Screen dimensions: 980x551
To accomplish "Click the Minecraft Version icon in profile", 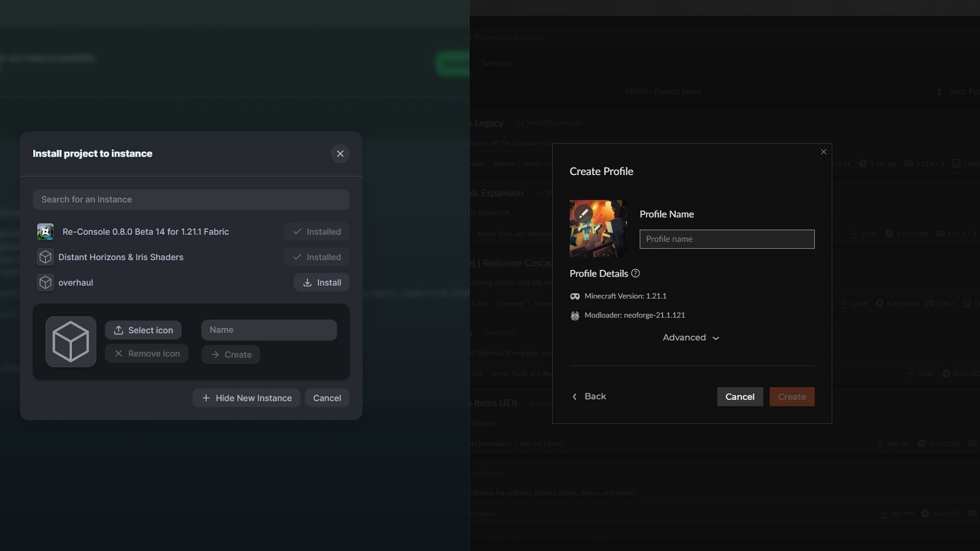I will coord(574,296).
